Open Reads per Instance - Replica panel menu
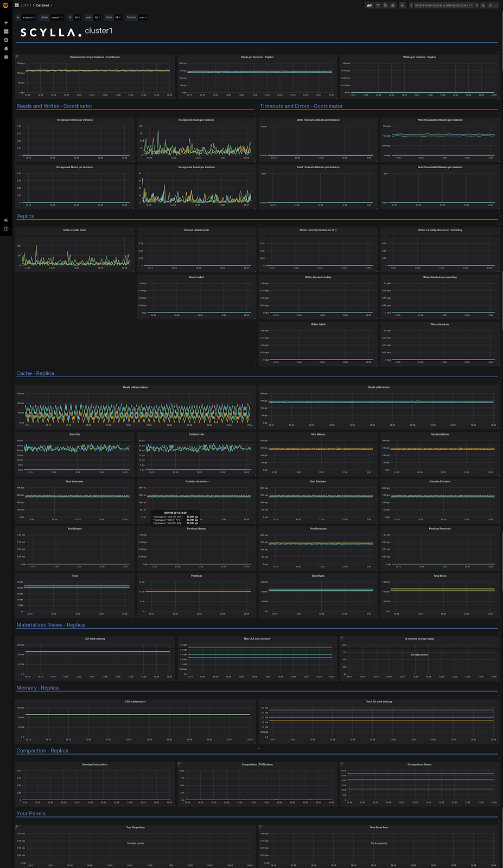The image size is (503, 868). (257, 57)
